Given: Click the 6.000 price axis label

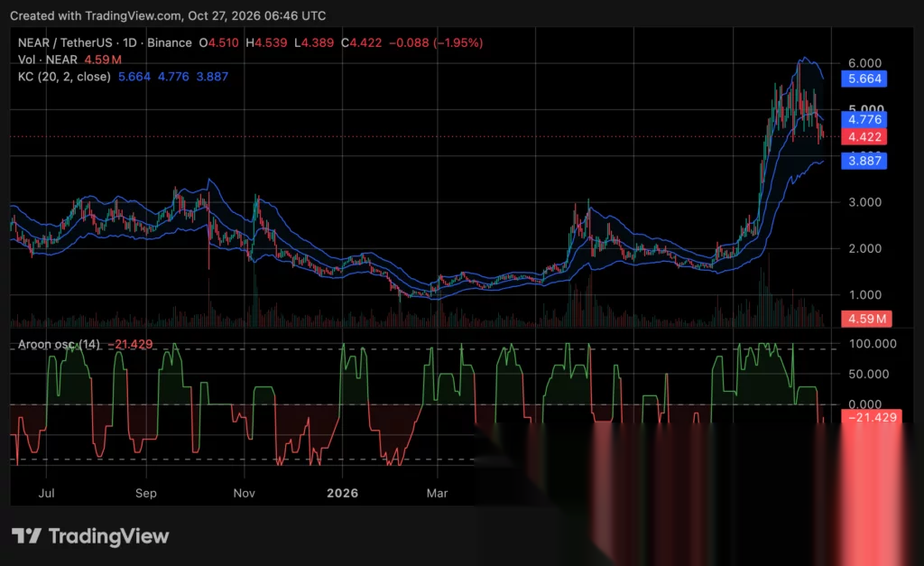Looking at the screenshot, I should pos(864,63).
